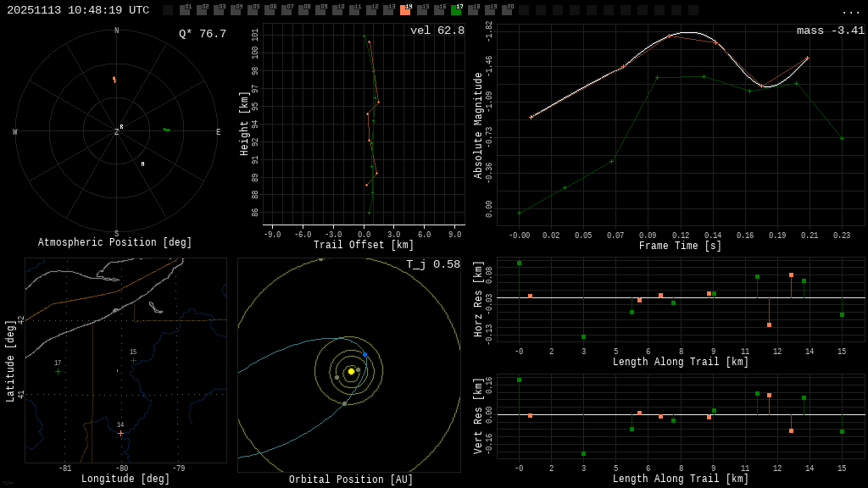This screenshot has height=488, width=868.
Task: Click station box 12 in top strip
Action: coord(371,10)
